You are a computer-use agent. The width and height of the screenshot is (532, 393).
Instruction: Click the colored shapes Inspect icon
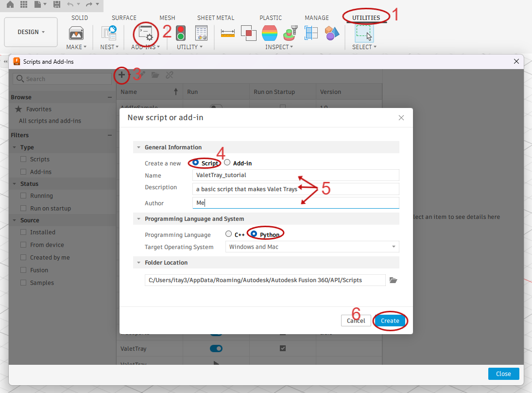[x=332, y=33]
